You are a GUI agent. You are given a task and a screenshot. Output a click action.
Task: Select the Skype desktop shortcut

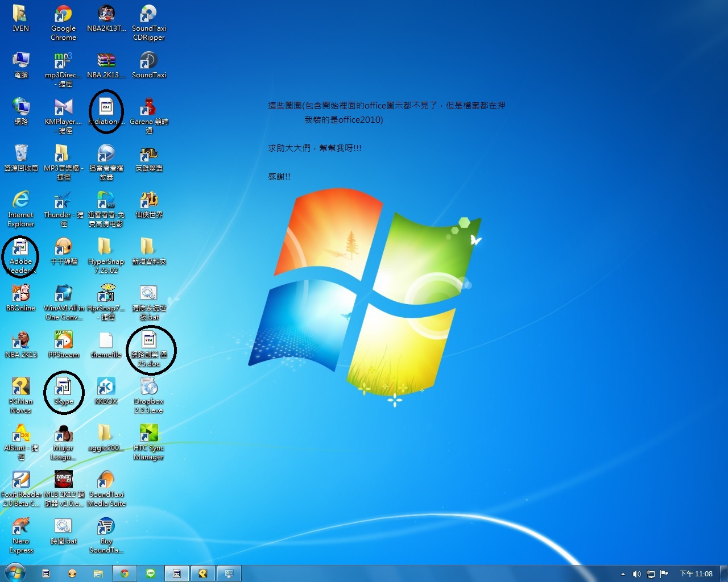point(63,392)
